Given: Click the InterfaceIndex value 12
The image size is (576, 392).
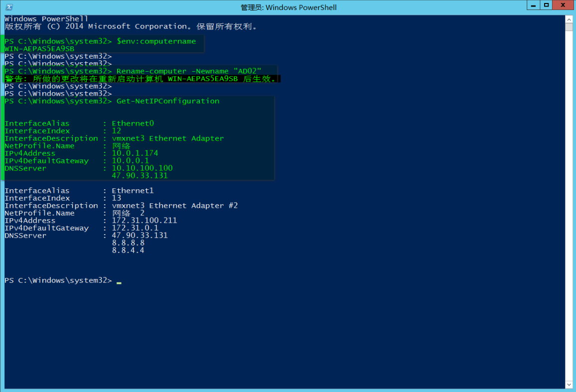Looking at the screenshot, I should tap(117, 131).
